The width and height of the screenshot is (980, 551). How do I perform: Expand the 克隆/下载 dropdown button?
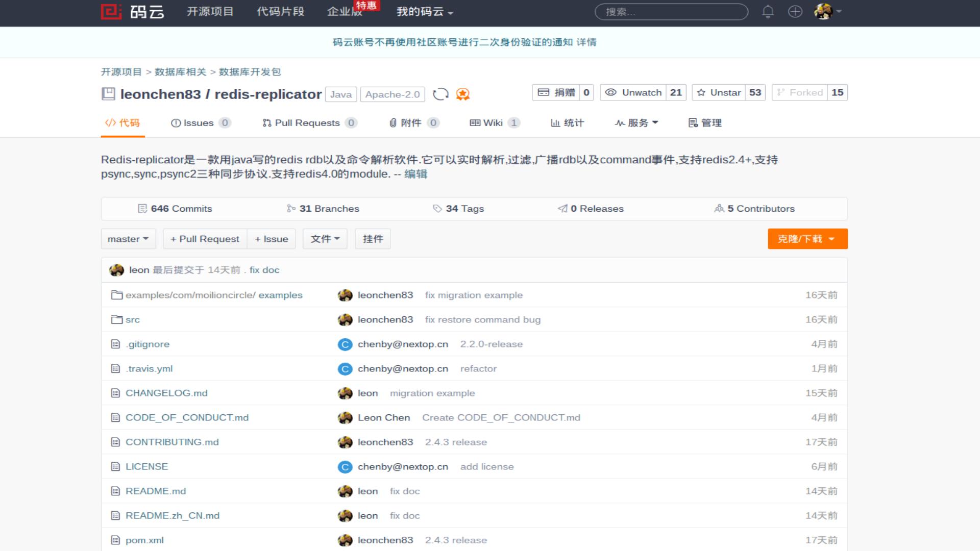pos(807,239)
